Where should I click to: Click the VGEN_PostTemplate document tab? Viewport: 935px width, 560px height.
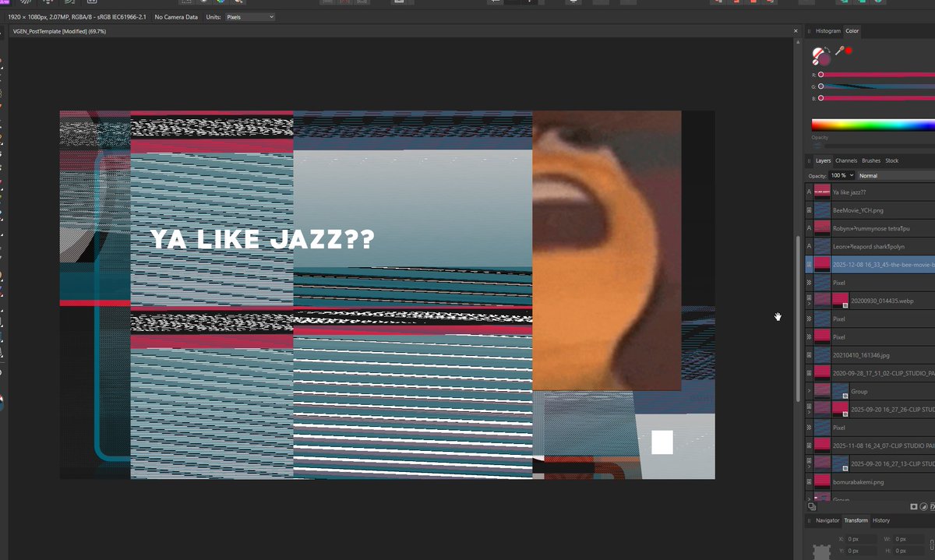pos(60,31)
